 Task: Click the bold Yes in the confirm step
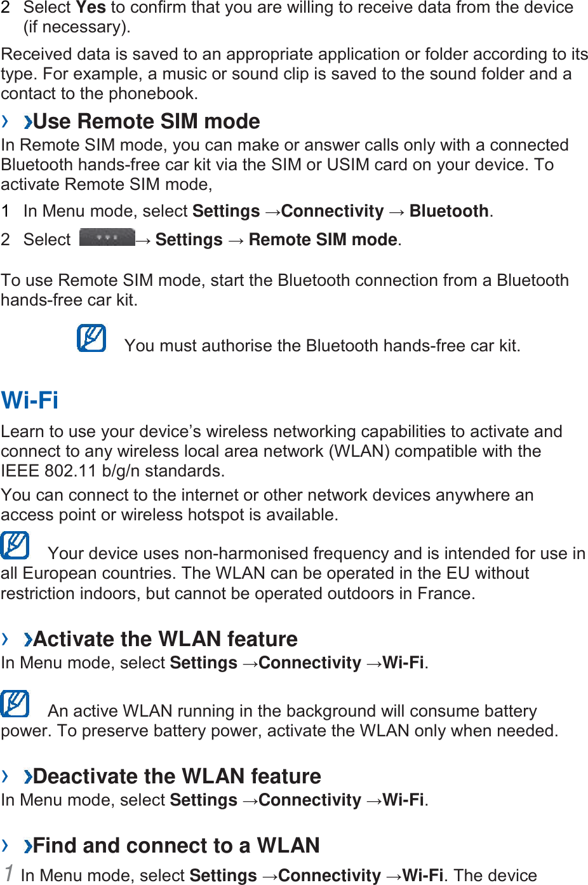tap(91, 8)
